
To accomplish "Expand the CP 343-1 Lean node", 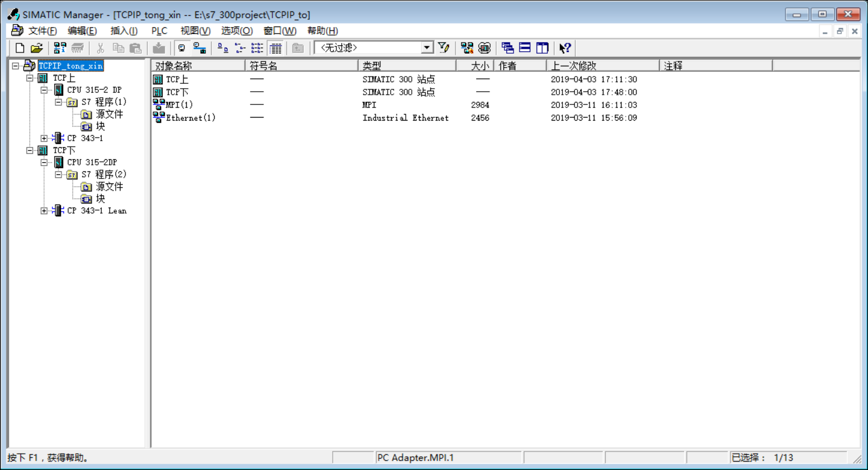I will point(43,211).
